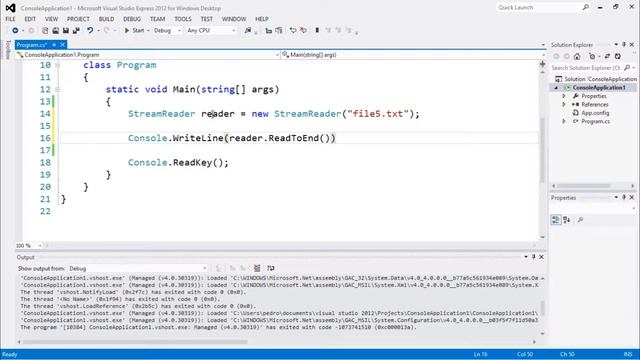Open the VIEW menu

pyautogui.click(x=51, y=19)
